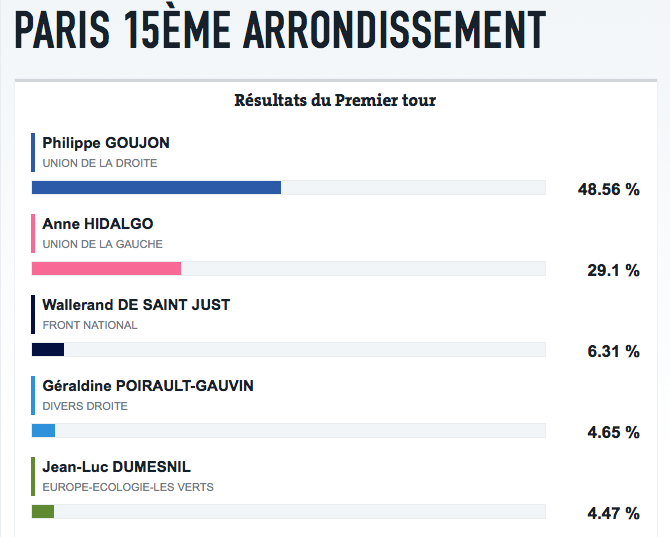670x537 pixels.
Task: Click the Résultats du Premier tour heading
Action: click(x=335, y=100)
